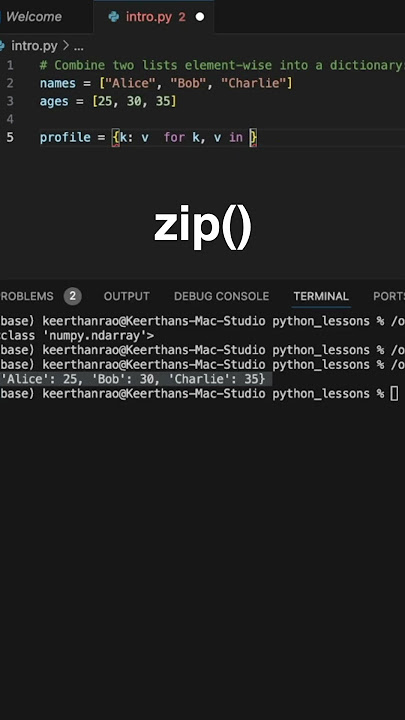Expand the breadcrumb ellipsis after intro.py
The height and width of the screenshot is (720, 405).
point(79,46)
